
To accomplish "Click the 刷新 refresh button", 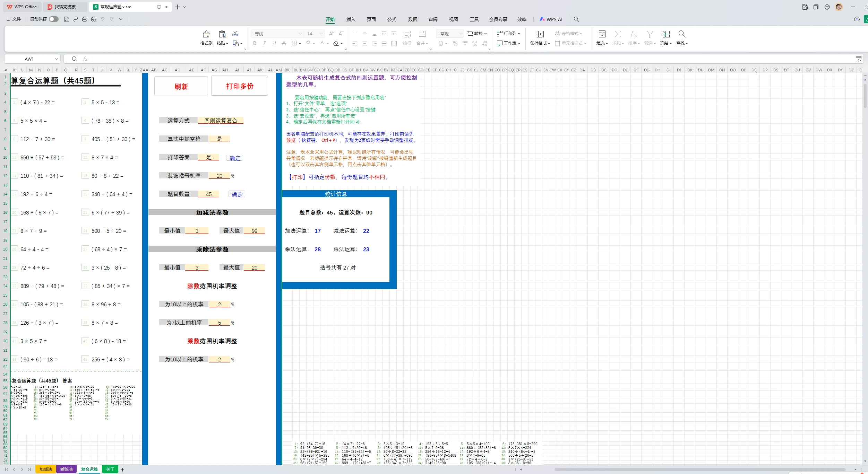I will [181, 86].
